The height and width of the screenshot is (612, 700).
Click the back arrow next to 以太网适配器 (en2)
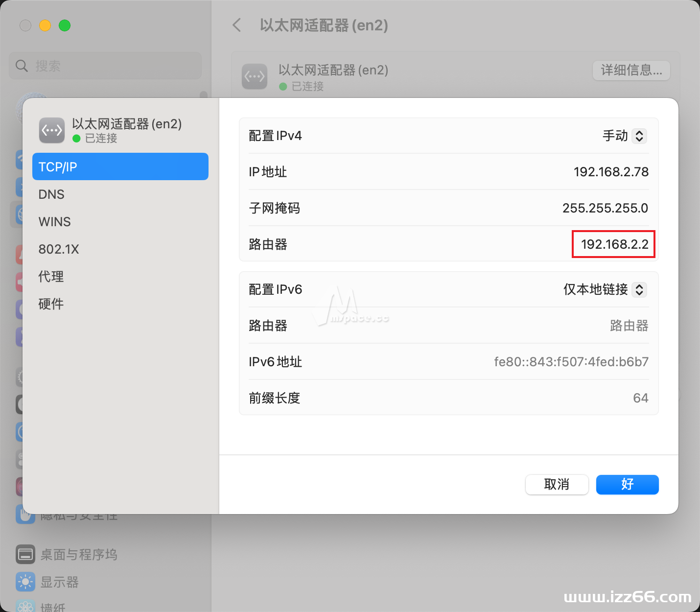(x=236, y=25)
